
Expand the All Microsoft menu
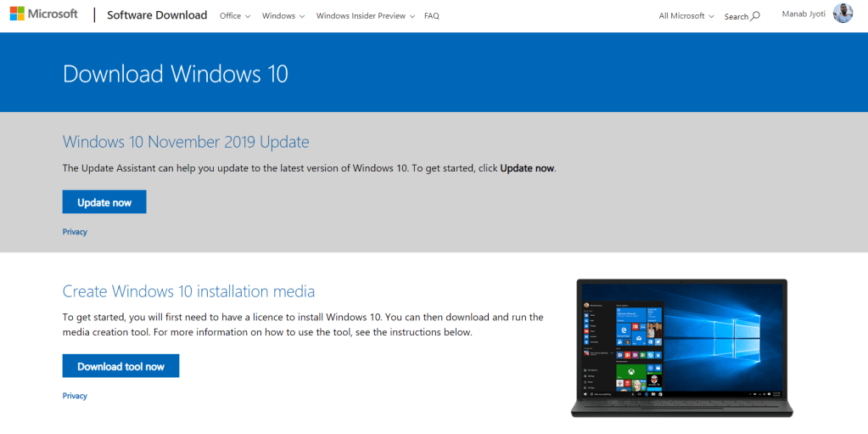(686, 16)
